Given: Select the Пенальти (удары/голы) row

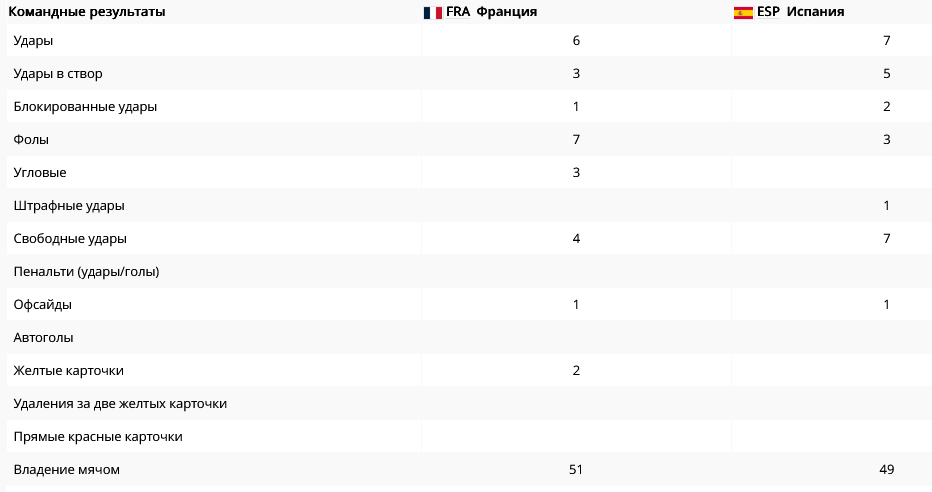Looking at the screenshot, I should click(470, 272).
